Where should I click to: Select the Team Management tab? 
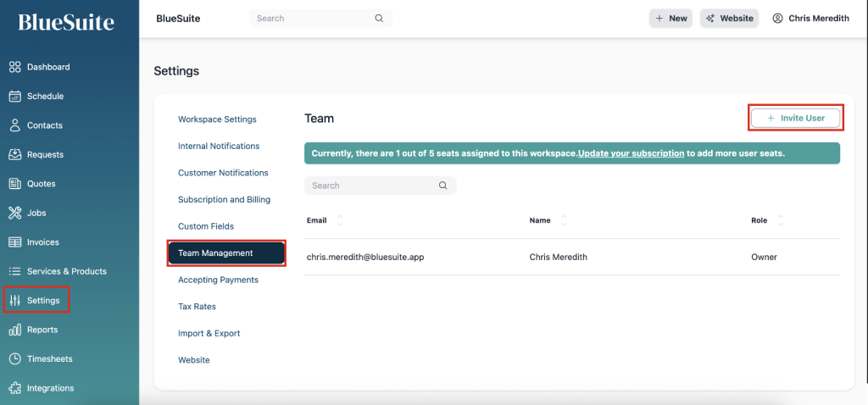[x=226, y=252]
